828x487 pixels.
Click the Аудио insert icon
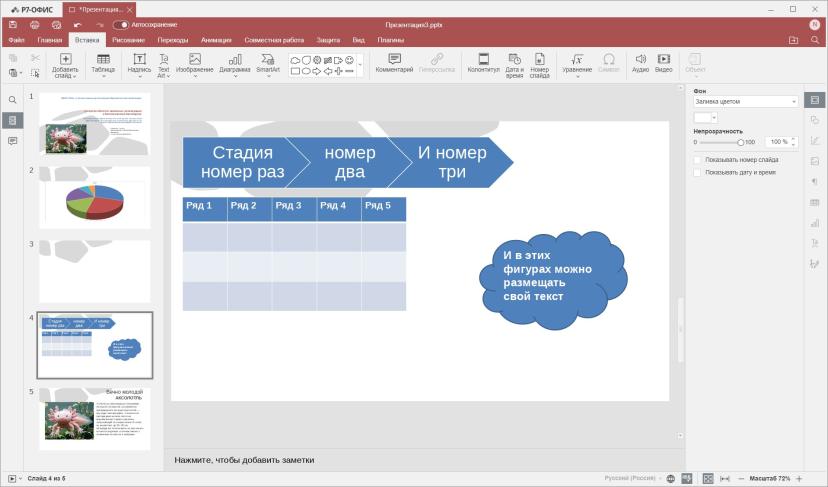coord(641,59)
